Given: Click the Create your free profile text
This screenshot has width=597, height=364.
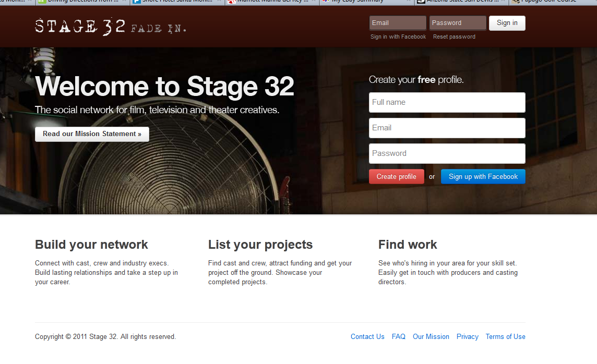Looking at the screenshot, I should (416, 80).
